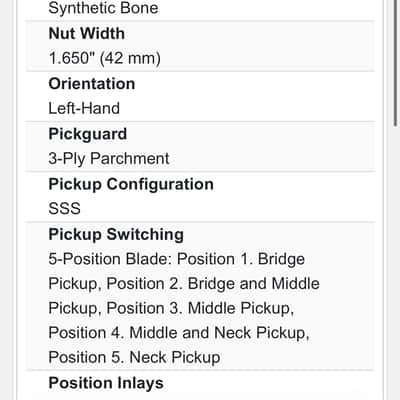
Task: Click the Position Inlays heading
Action: point(106,383)
